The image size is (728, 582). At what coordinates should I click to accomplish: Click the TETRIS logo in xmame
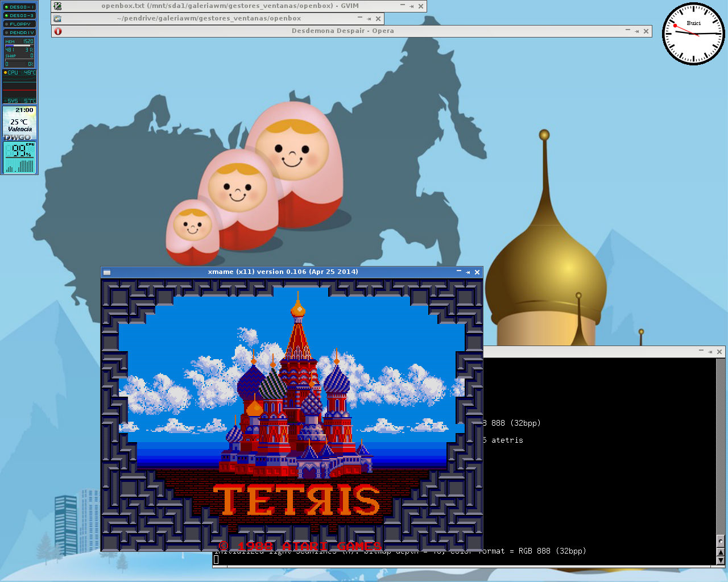(297, 500)
